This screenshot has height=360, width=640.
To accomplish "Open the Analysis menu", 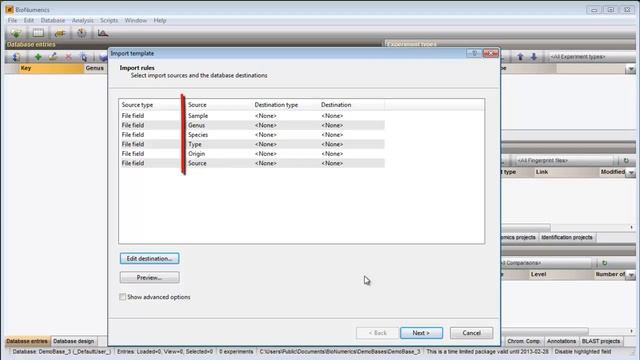I will tap(82, 20).
